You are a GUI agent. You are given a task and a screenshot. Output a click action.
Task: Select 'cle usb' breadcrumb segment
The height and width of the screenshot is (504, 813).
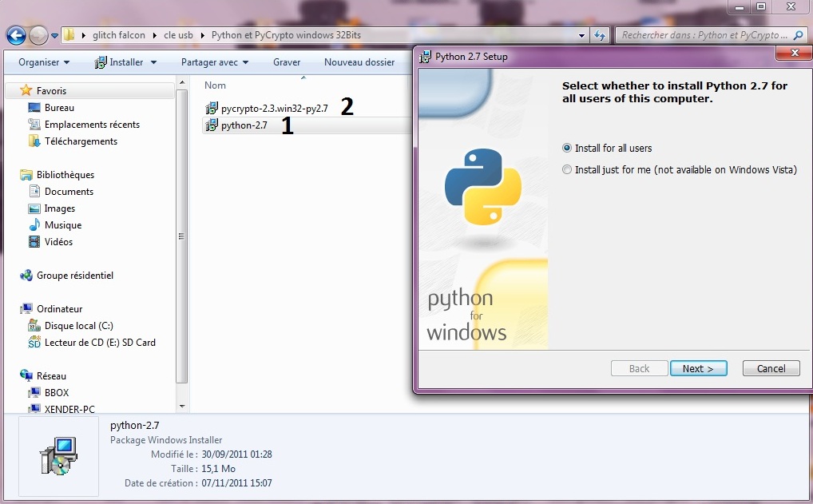[178, 35]
